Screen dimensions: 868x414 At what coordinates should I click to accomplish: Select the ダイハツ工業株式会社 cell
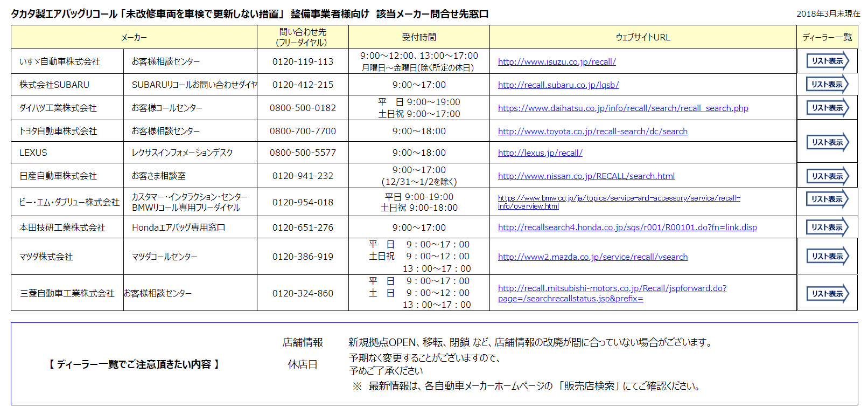[x=67, y=108]
